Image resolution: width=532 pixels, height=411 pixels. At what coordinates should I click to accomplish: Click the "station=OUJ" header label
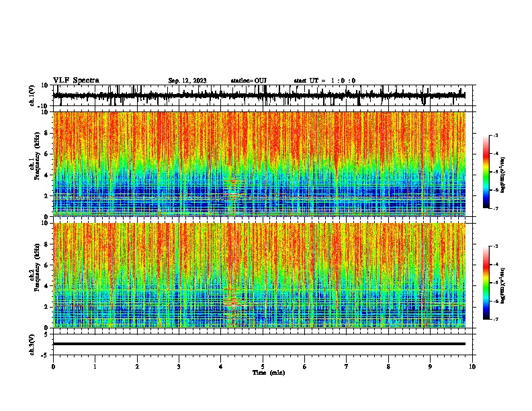pos(249,81)
